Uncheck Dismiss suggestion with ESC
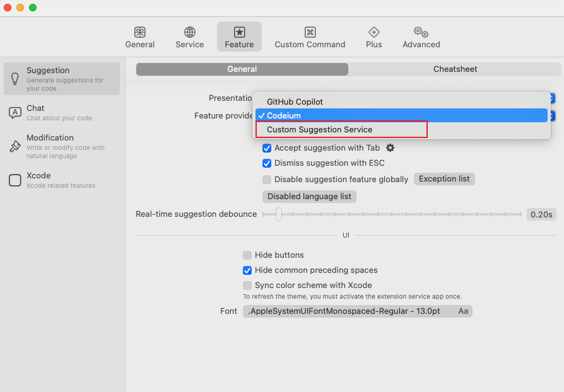Image resolution: width=564 pixels, height=392 pixels. tap(267, 163)
